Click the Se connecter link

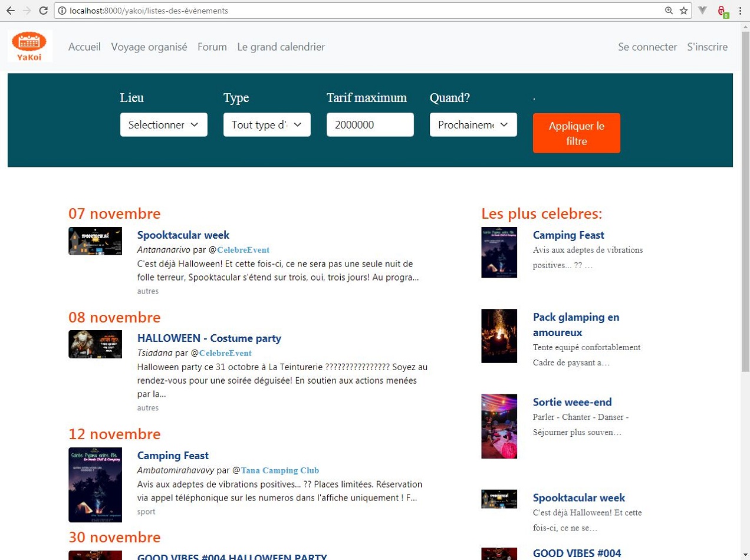click(647, 47)
